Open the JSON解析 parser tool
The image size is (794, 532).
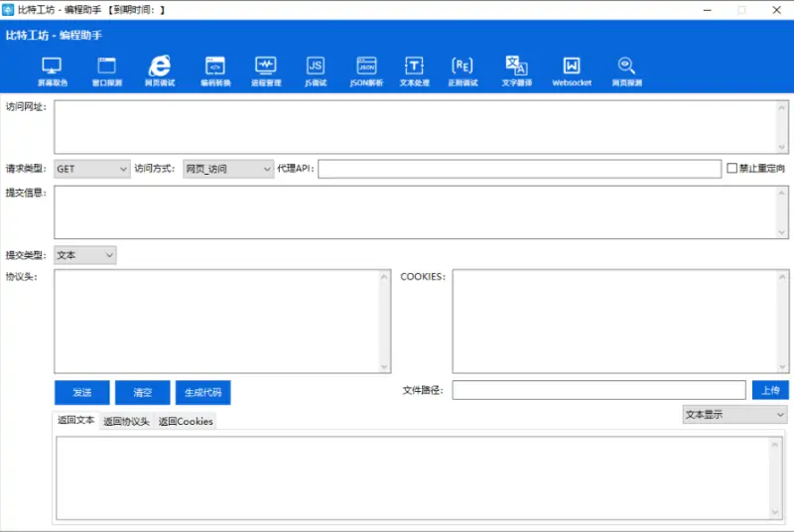[x=366, y=67]
